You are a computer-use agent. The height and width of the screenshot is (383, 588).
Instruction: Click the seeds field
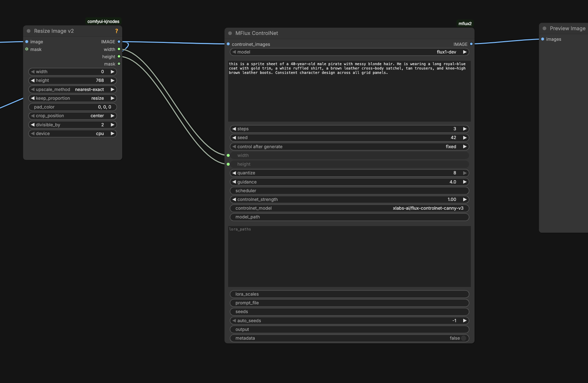click(349, 312)
